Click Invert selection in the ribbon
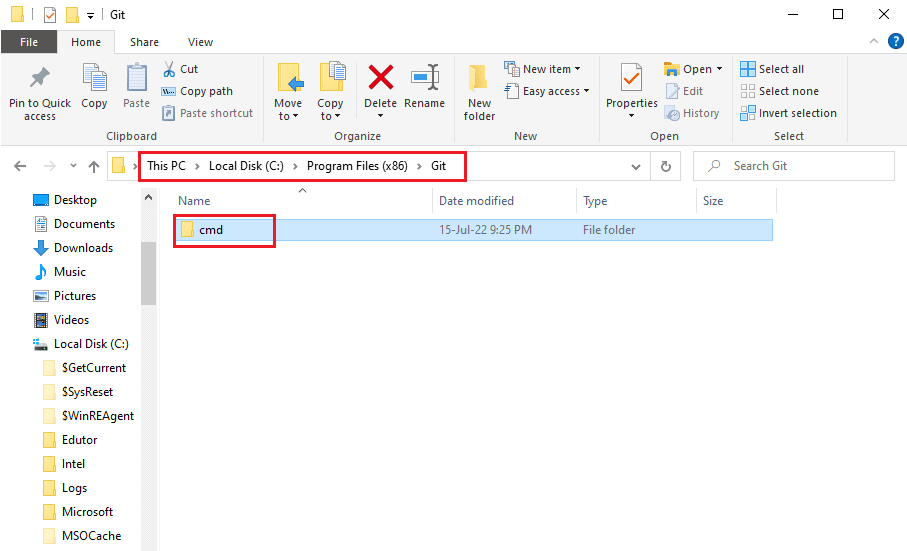The image size is (907, 551). tap(788, 113)
